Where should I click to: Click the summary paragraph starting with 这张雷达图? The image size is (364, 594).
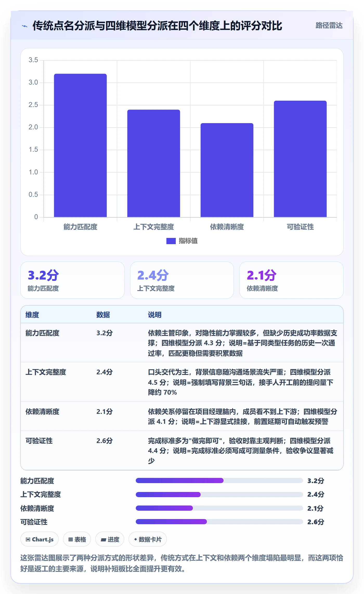click(182, 563)
